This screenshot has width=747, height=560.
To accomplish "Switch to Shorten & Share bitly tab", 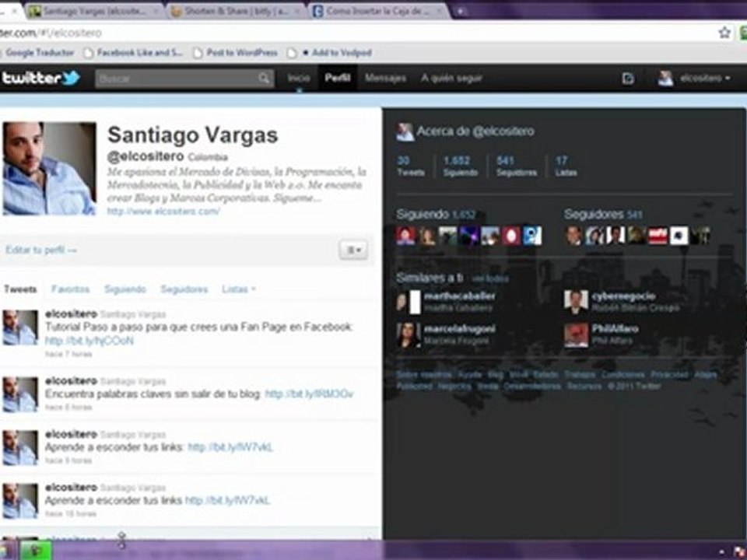I will point(237,12).
